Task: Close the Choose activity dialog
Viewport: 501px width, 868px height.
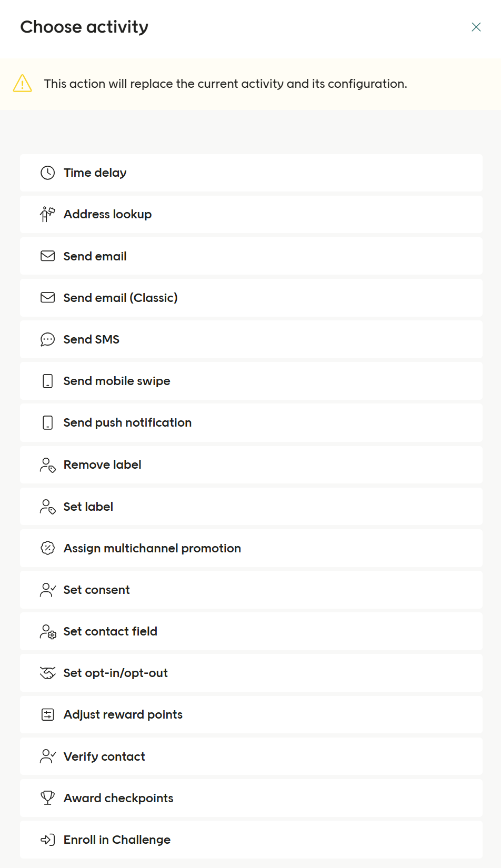Action: 476,27
